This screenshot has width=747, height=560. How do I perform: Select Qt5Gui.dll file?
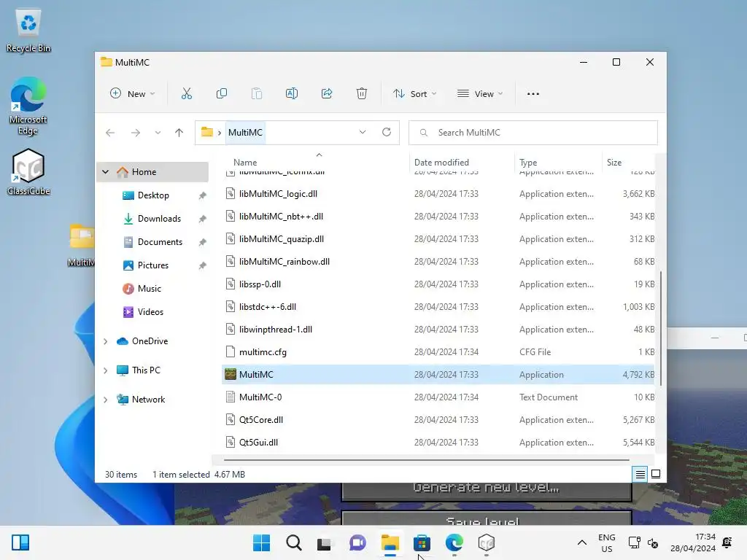[438, 443]
